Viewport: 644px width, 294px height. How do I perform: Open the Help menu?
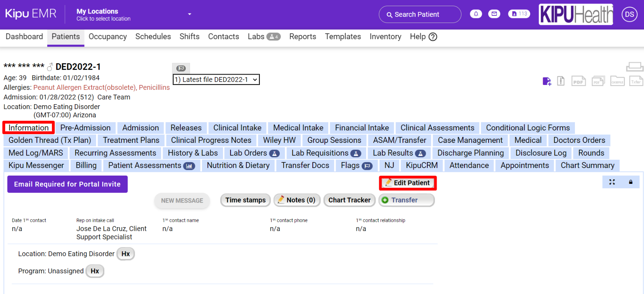[x=423, y=37]
